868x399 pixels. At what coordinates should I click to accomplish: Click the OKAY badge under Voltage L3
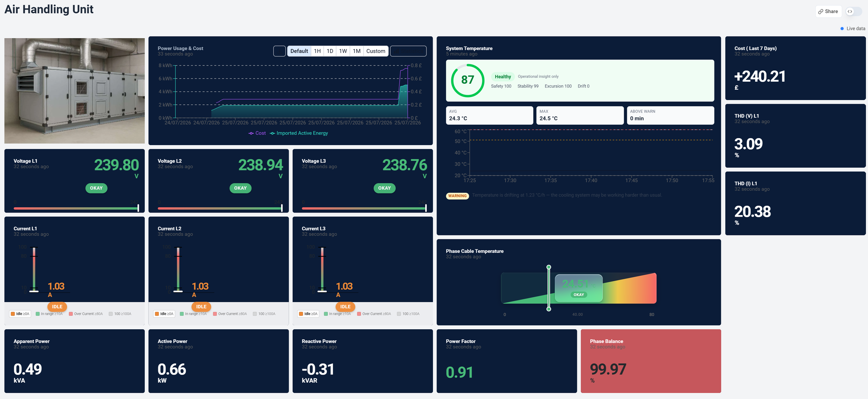click(x=384, y=188)
